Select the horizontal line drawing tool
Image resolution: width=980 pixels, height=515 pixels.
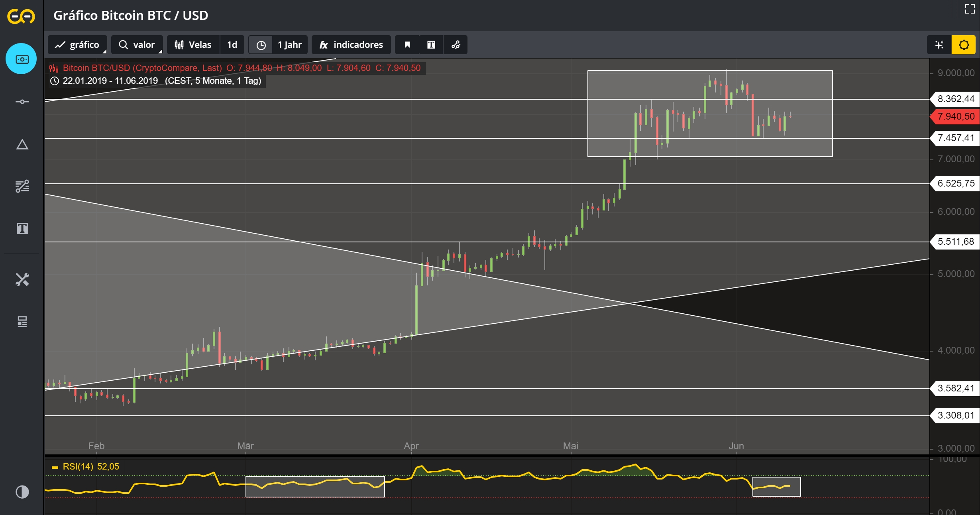22,102
